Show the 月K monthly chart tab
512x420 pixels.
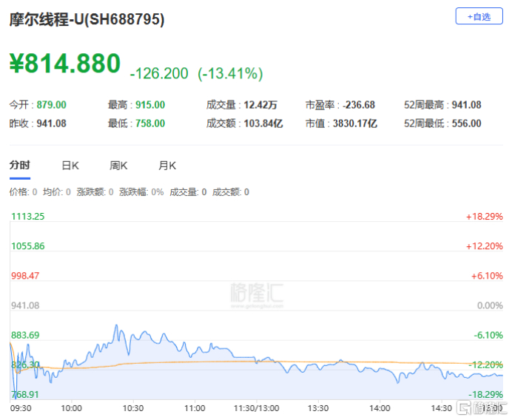point(167,166)
